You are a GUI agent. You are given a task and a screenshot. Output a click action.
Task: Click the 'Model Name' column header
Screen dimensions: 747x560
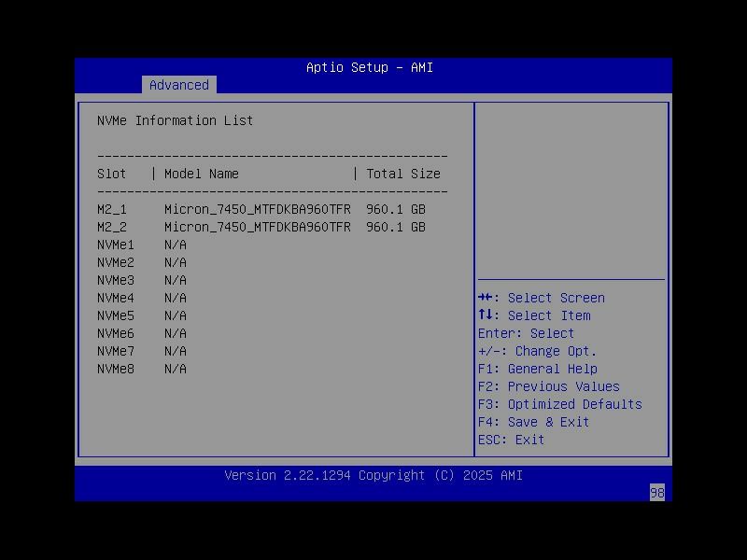202,174
